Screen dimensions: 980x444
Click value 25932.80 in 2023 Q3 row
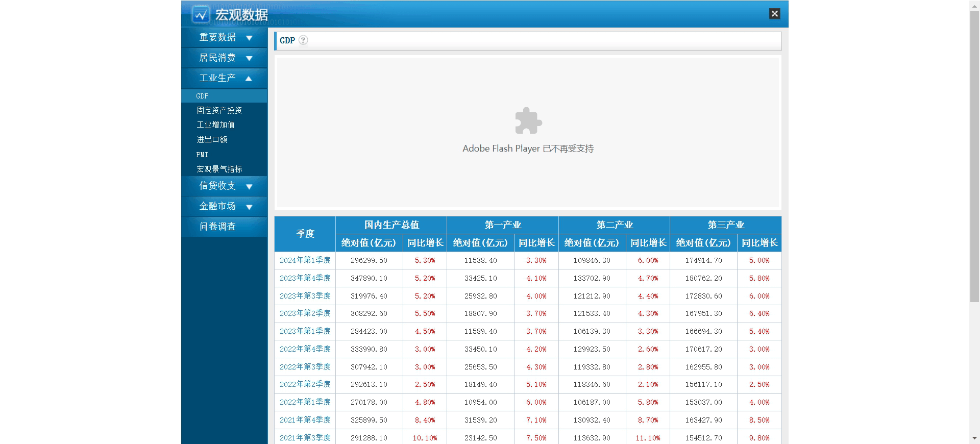point(480,296)
